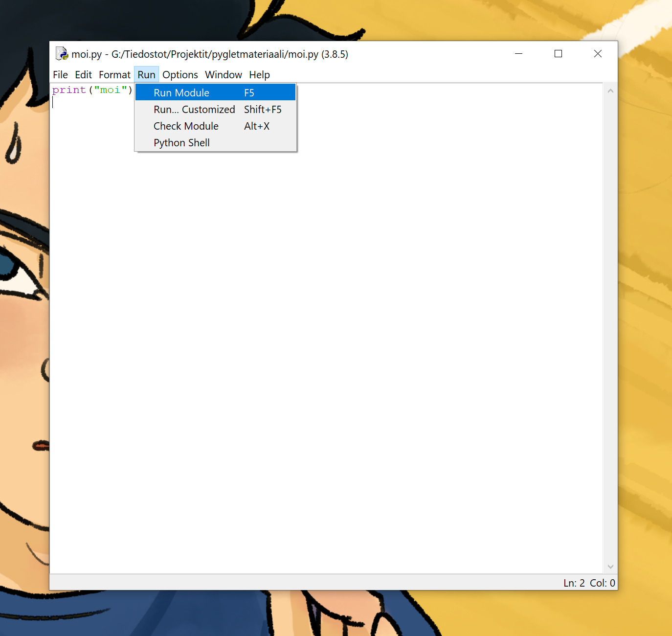Select Run Module from the menu
672x636 pixels.
(215, 92)
